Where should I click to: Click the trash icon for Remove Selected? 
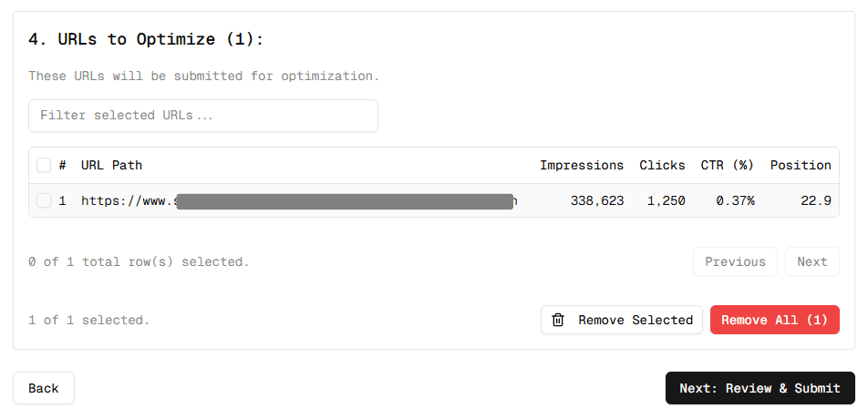point(558,320)
